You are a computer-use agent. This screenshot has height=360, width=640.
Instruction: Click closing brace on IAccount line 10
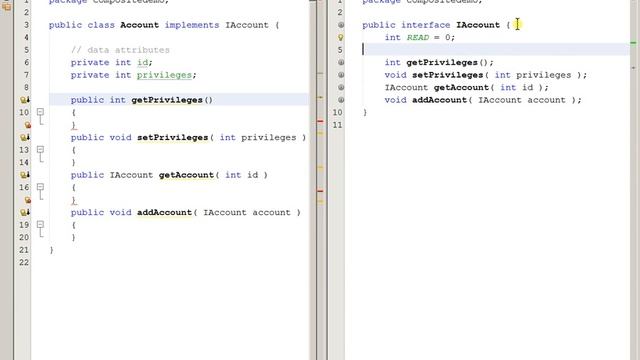click(x=365, y=112)
